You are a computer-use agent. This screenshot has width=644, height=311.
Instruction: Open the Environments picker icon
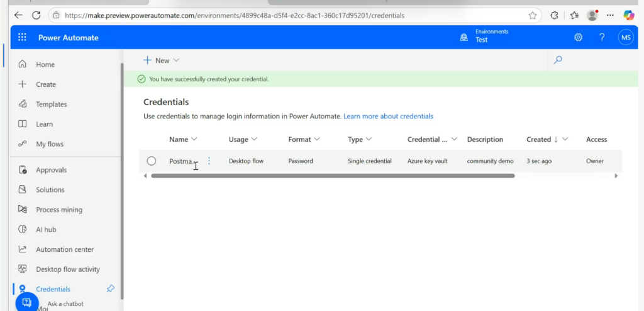[x=464, y=37]
